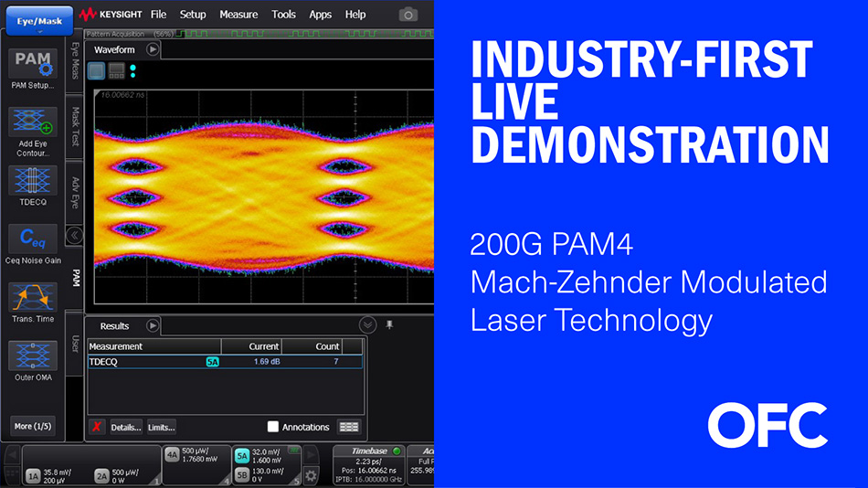Switch to the Mask Test vertical tab
Image resolution: width=868 pixels, height=488 pixels.
coord(76,128)
